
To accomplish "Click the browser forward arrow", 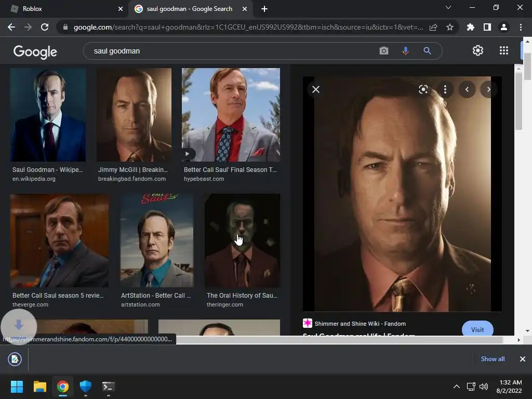I will click(x=28, y=27).
